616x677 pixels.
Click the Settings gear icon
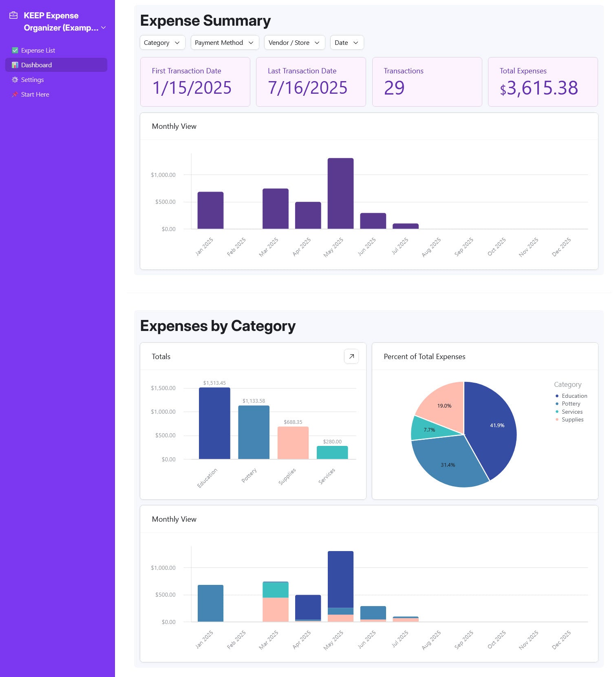15,80
